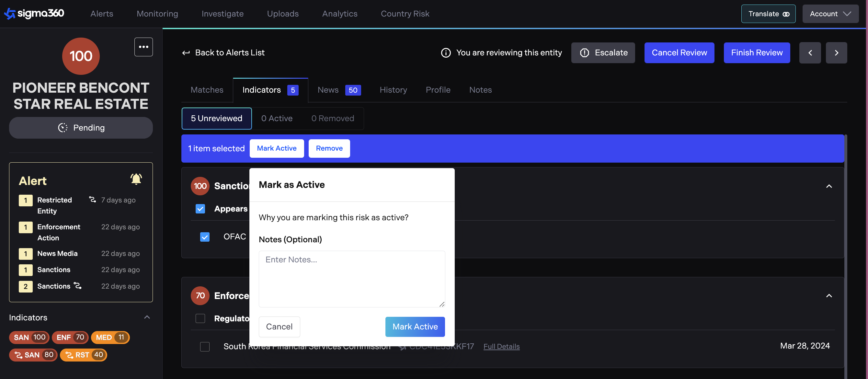Viewport: 868px width, 379px height.
Task: Open the Full Details link
Action: [x=501, y=346]
